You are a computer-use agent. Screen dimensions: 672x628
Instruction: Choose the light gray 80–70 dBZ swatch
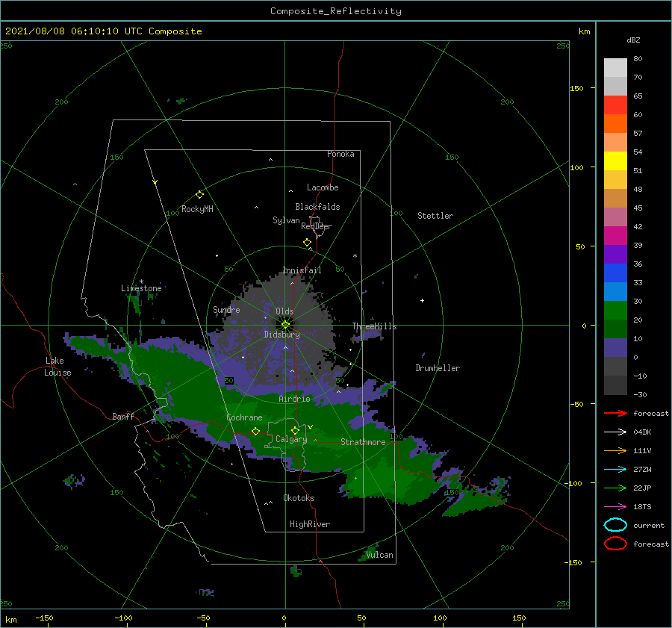click(x=615, y=68)
